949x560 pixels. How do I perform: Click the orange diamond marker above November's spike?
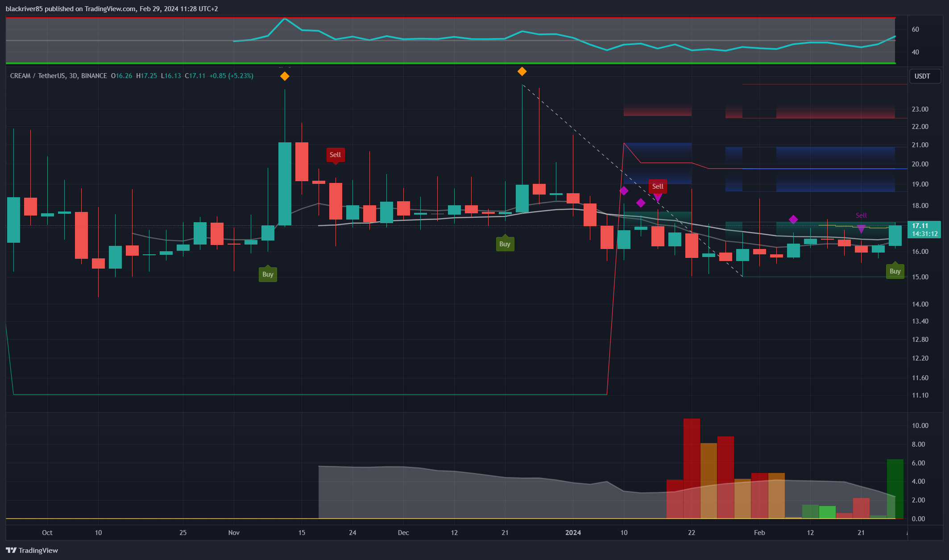285,76
